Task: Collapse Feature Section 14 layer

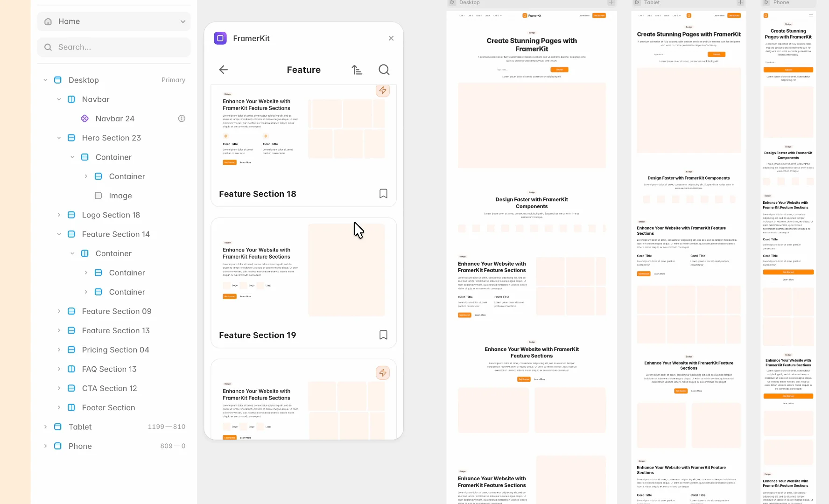Action: (59, 234)
